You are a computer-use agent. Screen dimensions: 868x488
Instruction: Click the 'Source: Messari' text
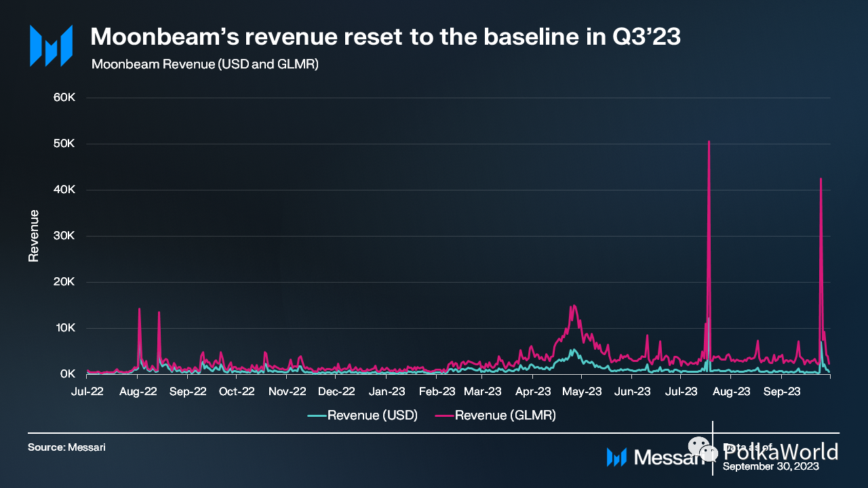66,447
